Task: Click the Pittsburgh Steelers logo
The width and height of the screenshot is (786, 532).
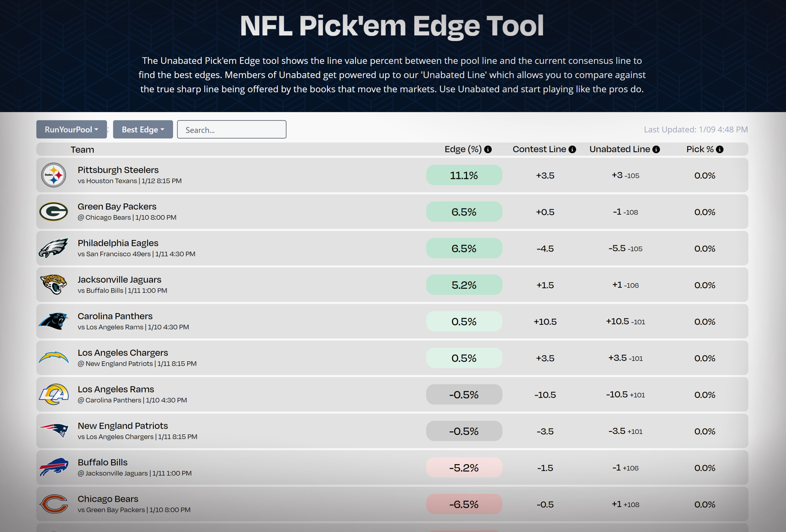Action: pos(53,175)
